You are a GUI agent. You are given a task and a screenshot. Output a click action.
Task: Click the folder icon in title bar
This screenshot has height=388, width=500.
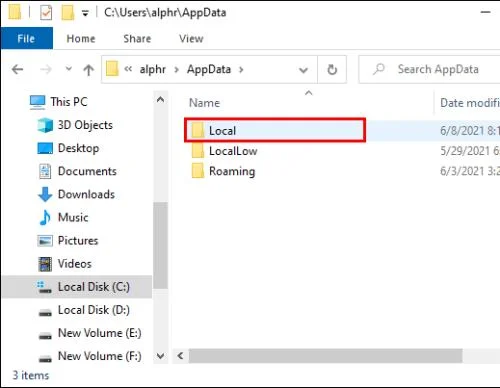tap(15, 13)
